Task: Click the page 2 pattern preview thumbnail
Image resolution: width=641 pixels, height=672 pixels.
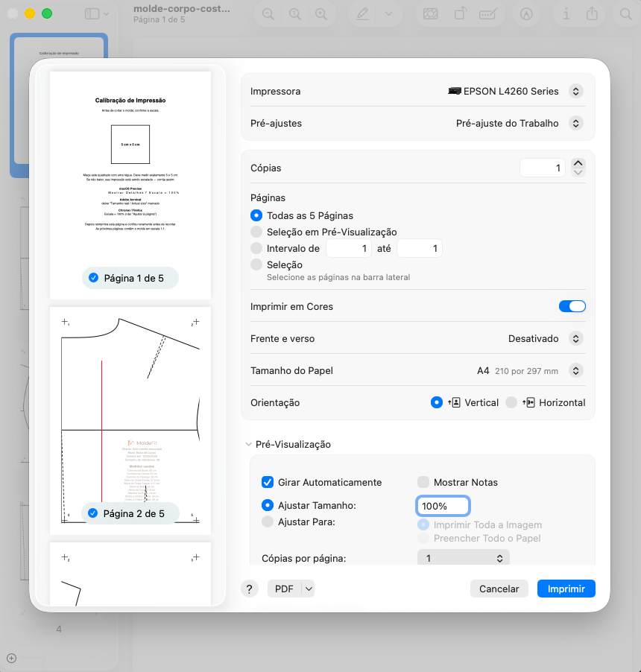Action: point(130,420)
